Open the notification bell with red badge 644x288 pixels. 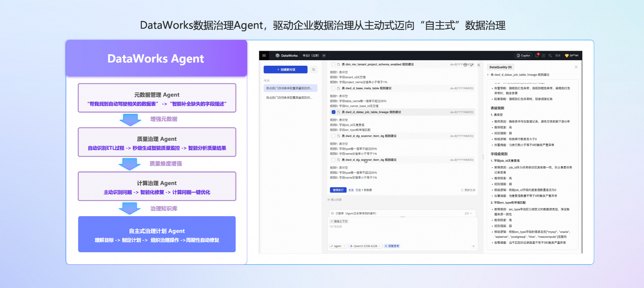click(537, 55)
